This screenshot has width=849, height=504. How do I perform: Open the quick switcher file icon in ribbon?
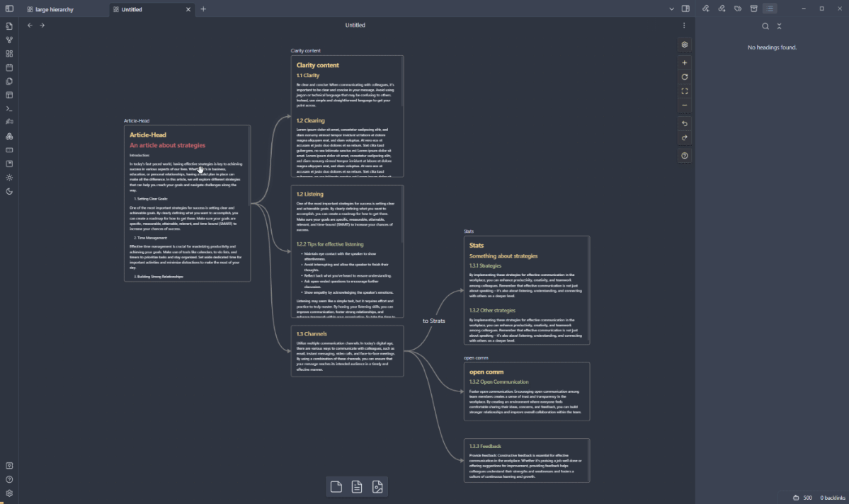pos(9,26)
